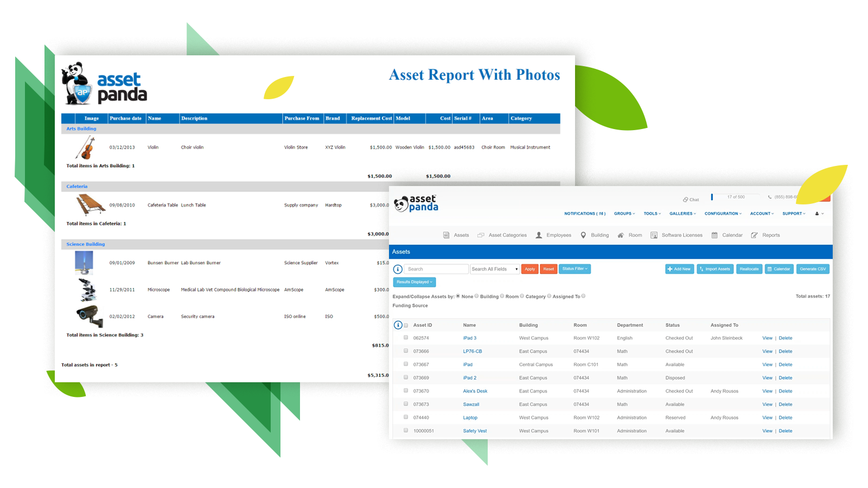
Task: Select the radio button before the Building label
Action: pos(477,296)
